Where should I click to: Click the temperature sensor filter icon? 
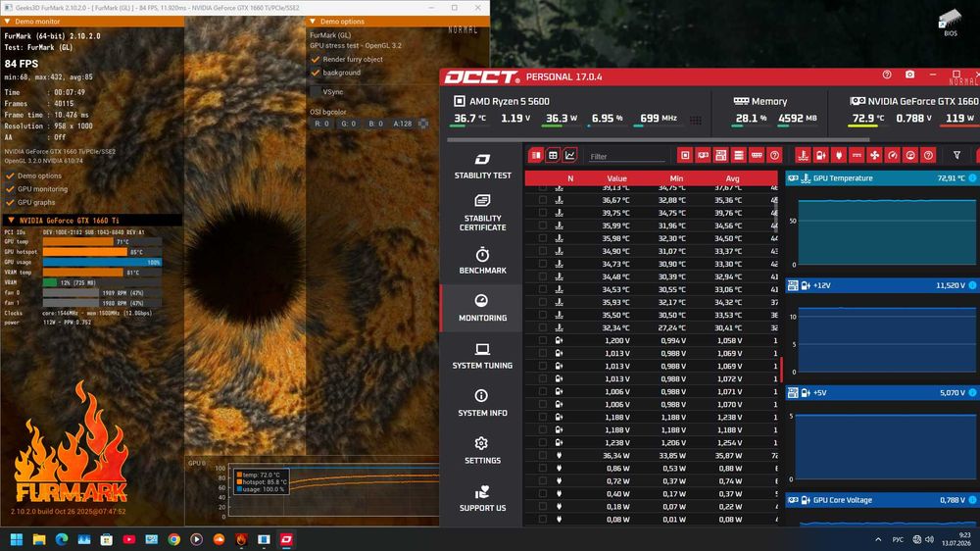point(804,155)
